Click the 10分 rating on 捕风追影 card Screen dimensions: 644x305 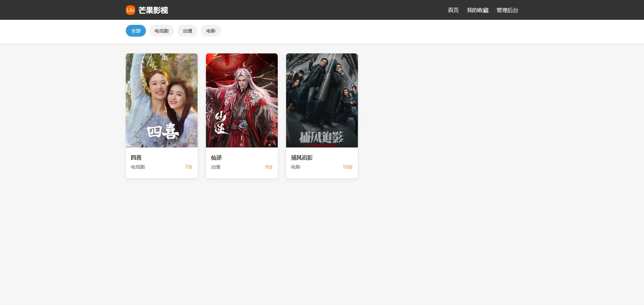point(347,167)
